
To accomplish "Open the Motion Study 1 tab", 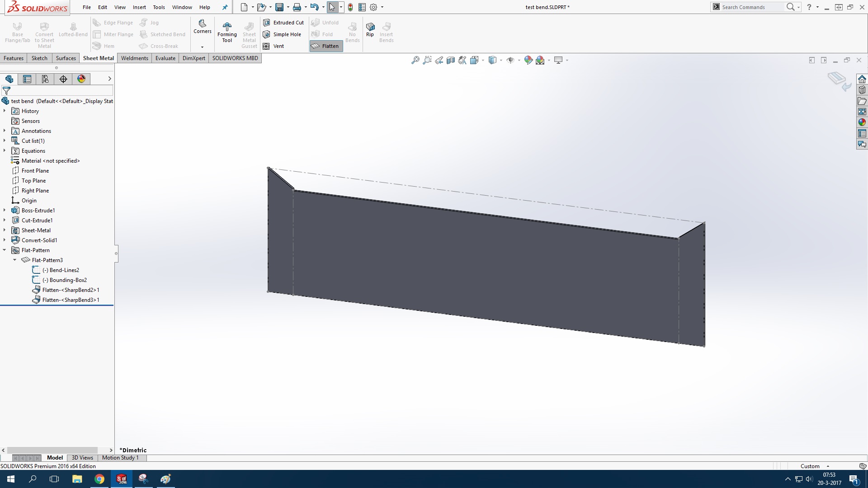I will point(120,458).
